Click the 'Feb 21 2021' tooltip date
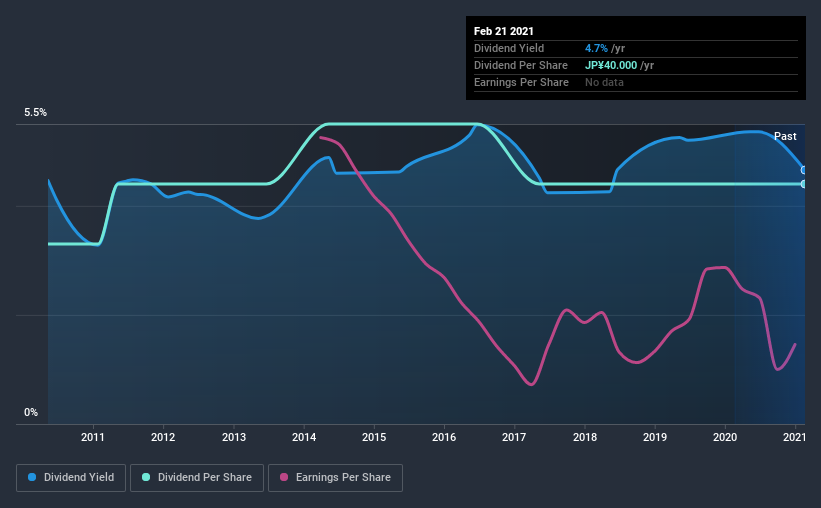 click(504, 31)
